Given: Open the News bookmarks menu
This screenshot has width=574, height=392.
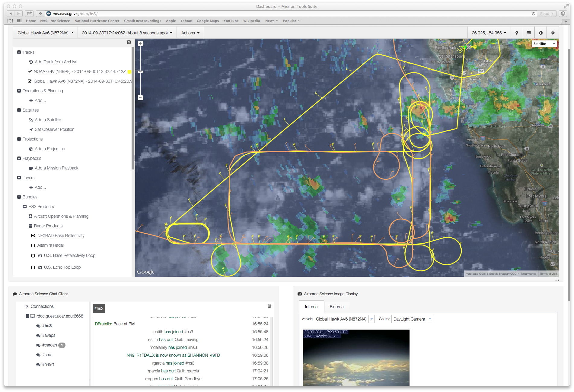Looking at the screenshot, I should (271, 21).
